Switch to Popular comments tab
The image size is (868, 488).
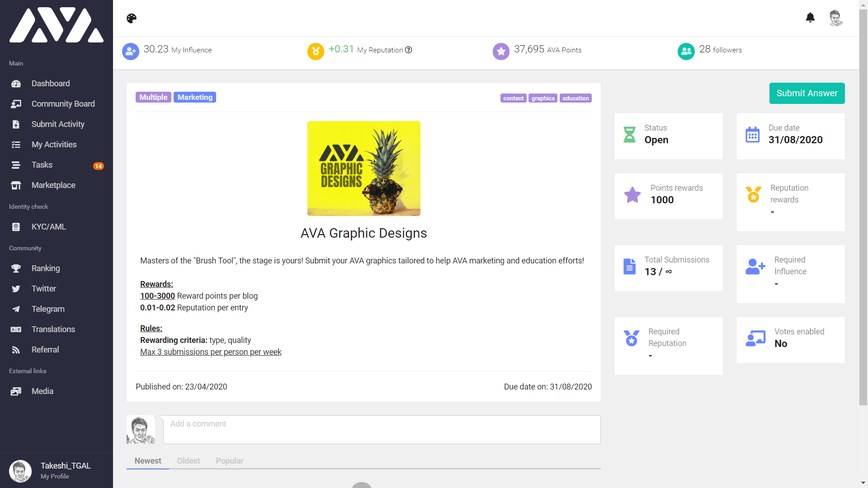[230, 461]
